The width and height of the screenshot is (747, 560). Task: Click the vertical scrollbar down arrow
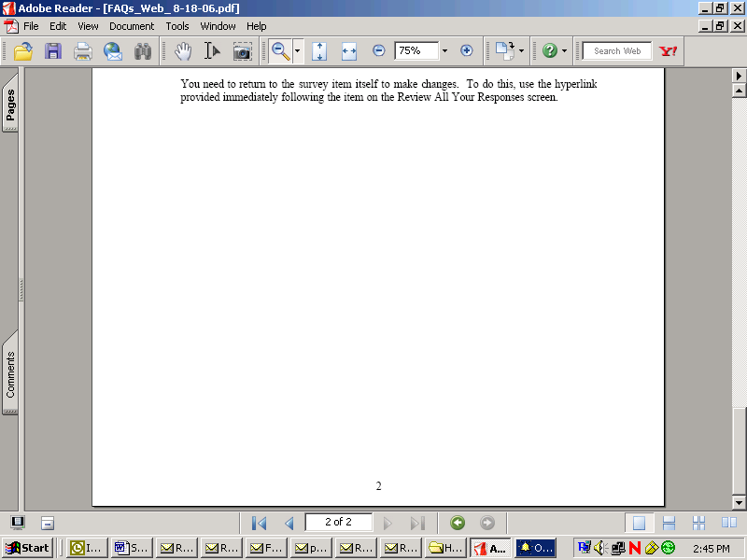pos(739,502)
